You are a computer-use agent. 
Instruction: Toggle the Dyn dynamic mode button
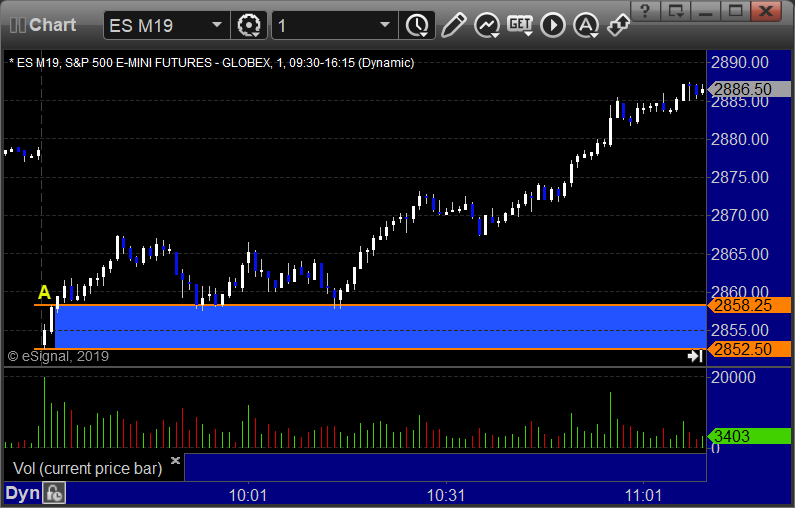point(22,493)
